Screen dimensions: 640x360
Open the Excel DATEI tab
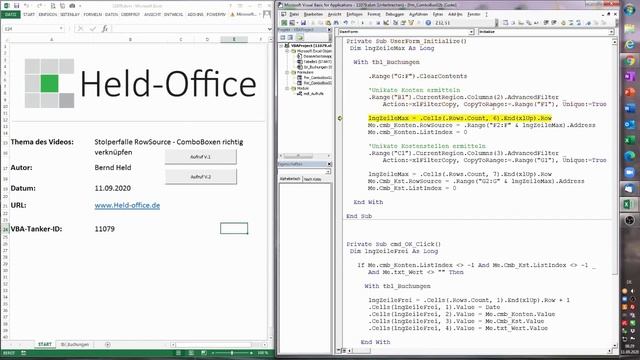(x=10, y=14)
